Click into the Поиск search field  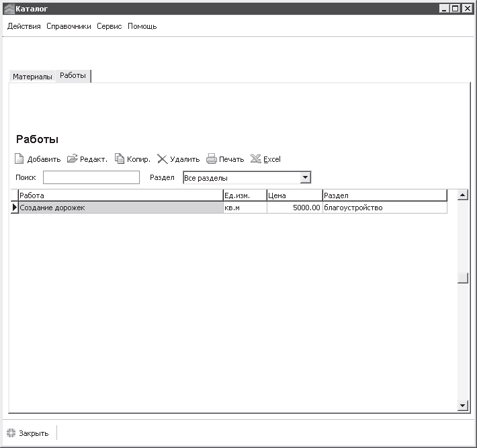coord(91,177)
